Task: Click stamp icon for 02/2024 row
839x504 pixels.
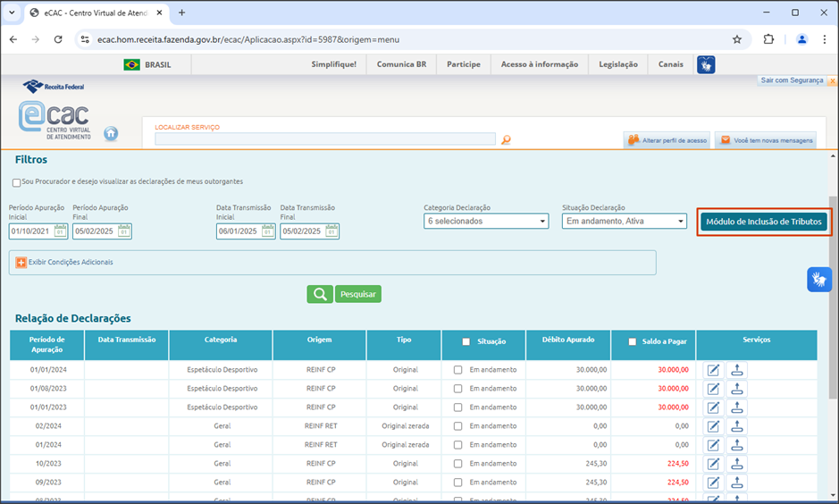Action: click(x=737, y=426)
